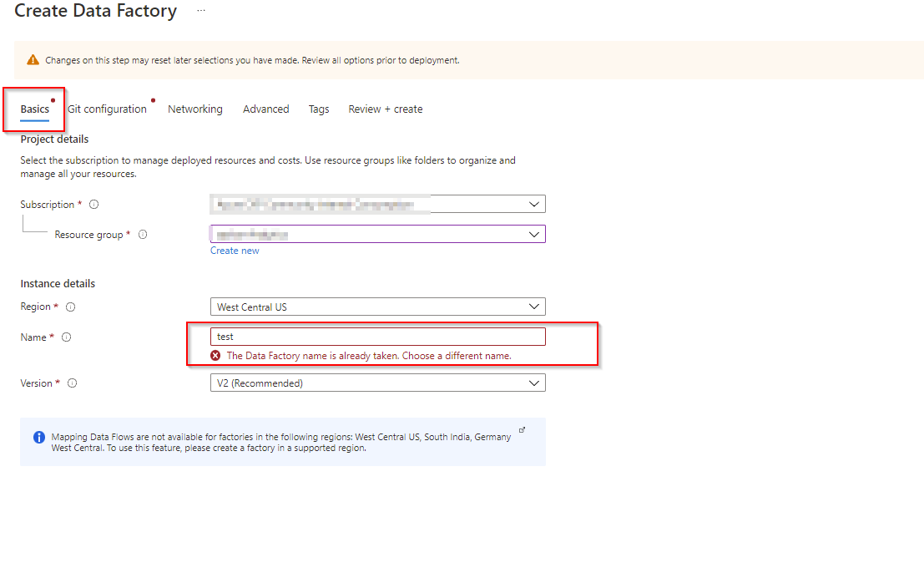Image resolution: width=924 pixels, height=578 pixels.
Task: Open the Resource group dropdown
Action: 378,234
